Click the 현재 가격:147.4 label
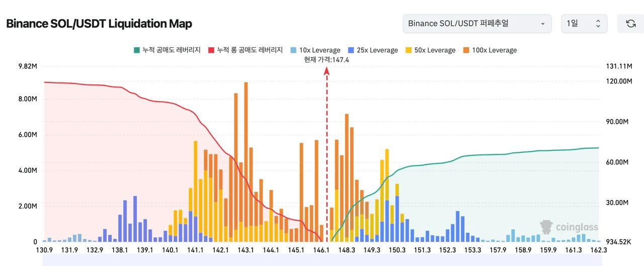Screen dimensions: 644x266 (x=327, y=60)
